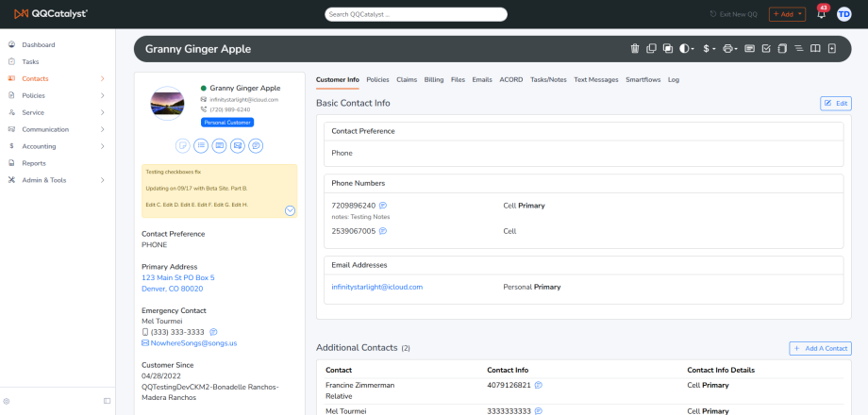Click the list icon under customer profile
This screenshot has width=868, height=415.
(201, 145)
